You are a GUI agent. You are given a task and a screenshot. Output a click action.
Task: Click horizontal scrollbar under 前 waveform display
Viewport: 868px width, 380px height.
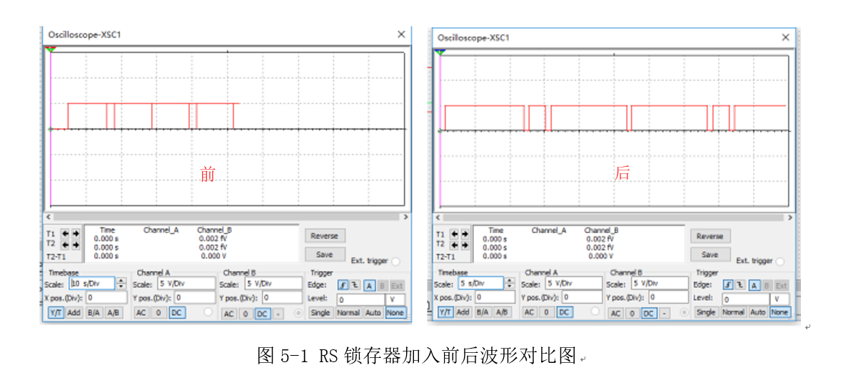tap(227, 217)
